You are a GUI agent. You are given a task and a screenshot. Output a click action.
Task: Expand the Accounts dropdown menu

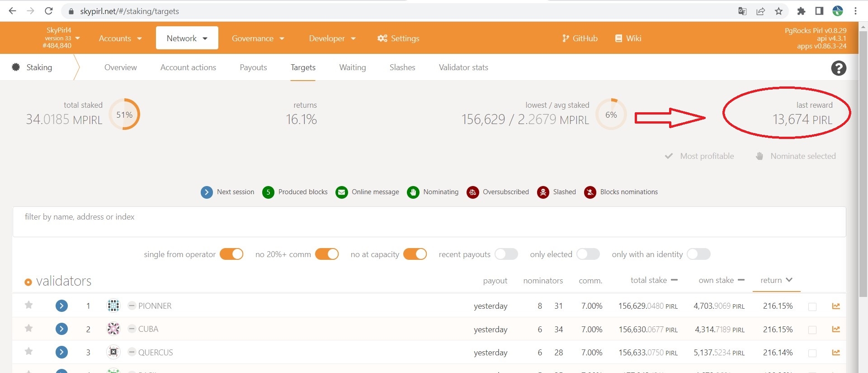point(120,38)
